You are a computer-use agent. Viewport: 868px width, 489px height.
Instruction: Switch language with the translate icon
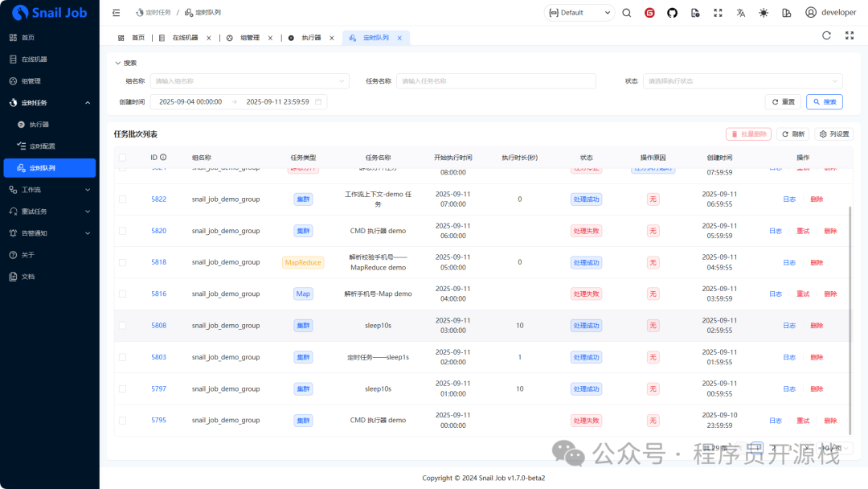coord(741,13)
